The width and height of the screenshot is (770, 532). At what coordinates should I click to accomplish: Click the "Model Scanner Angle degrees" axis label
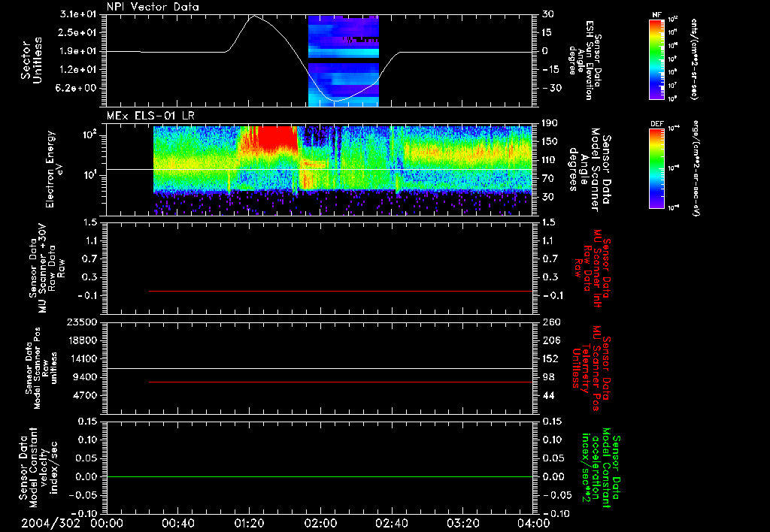click(x=584, y=170)
